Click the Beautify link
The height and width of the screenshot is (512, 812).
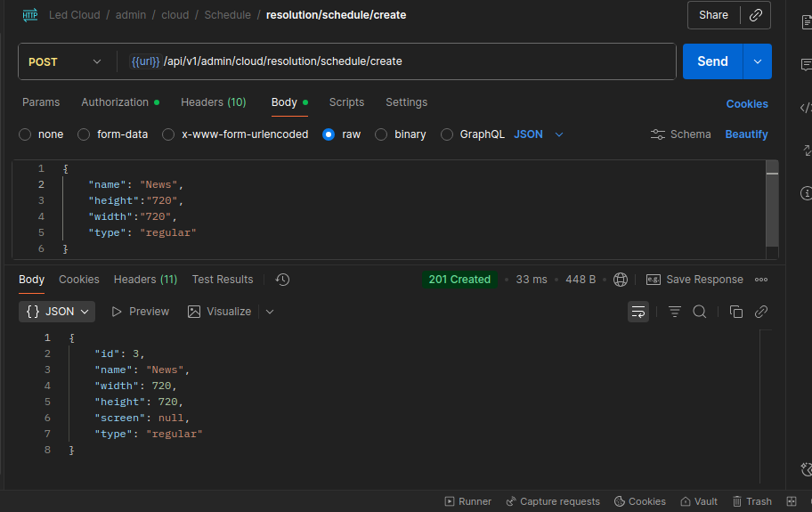point(746,134)
